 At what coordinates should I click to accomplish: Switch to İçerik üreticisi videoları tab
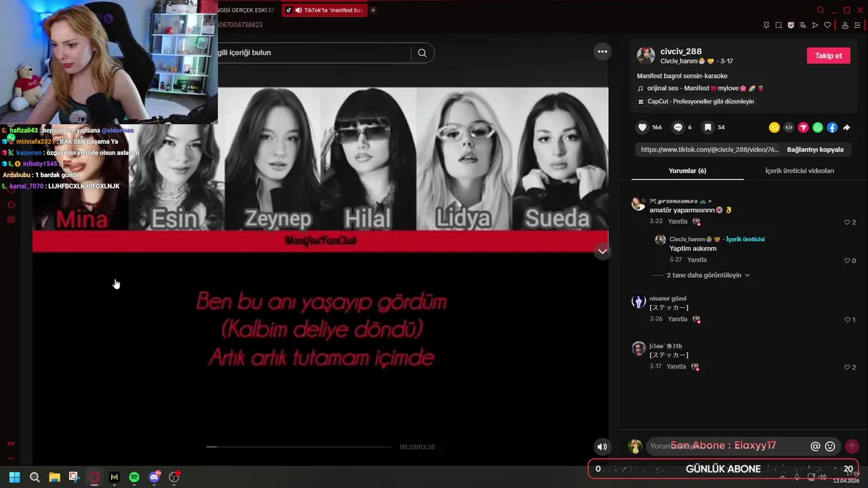click(800, 171)
